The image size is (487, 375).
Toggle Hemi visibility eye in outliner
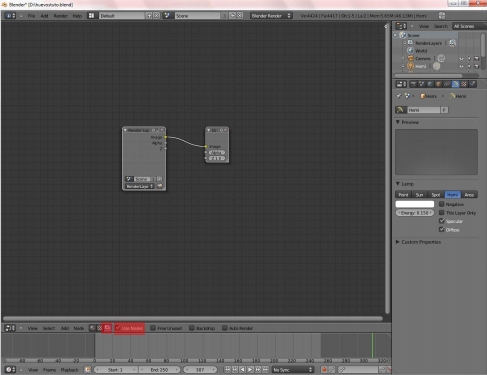461,66
